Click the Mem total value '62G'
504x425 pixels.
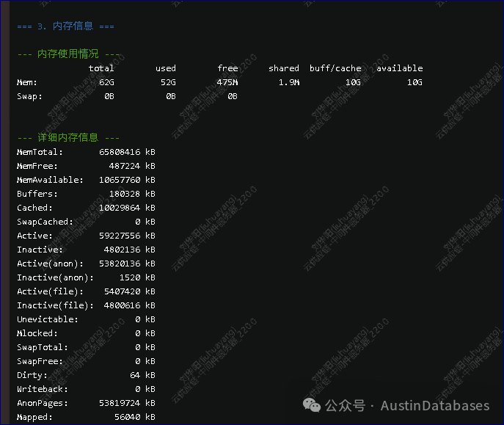click(x=106, y=82)
